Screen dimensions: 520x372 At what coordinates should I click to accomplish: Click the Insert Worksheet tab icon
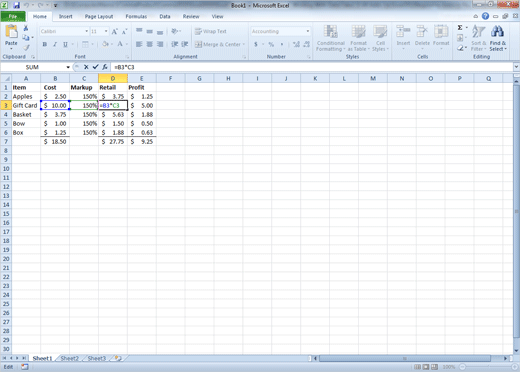[118, 358]
